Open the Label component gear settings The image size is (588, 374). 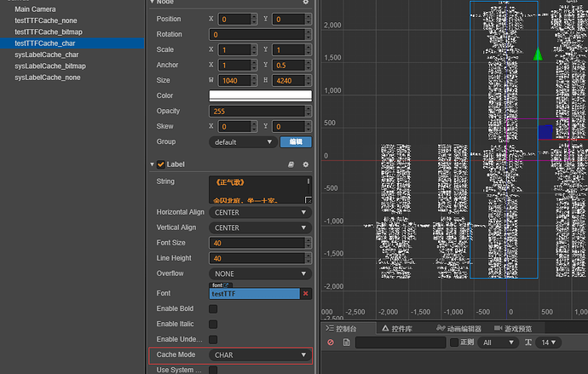[x=306, y=164]
